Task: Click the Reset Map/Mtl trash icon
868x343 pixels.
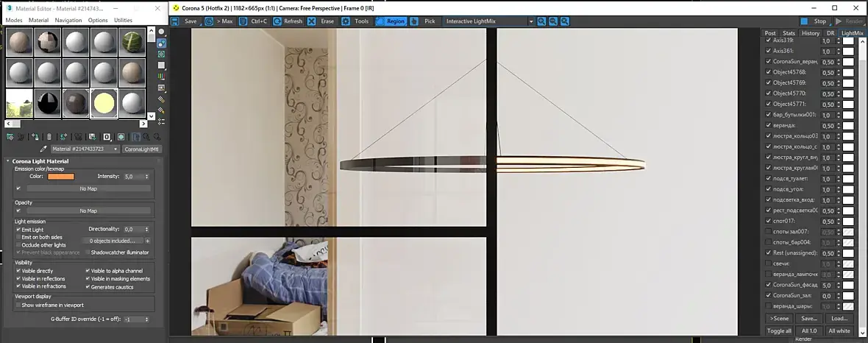Action: [x=49, y=137]
